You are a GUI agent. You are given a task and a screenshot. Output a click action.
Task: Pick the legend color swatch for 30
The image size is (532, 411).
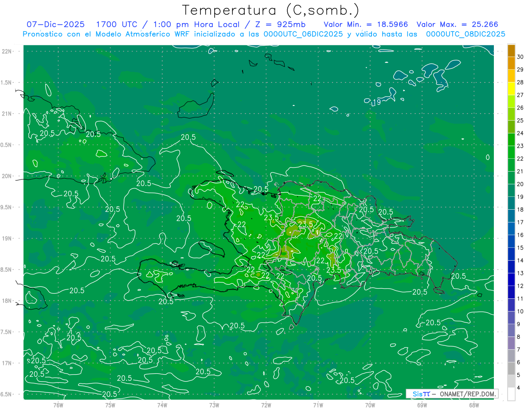click(511, 51)
